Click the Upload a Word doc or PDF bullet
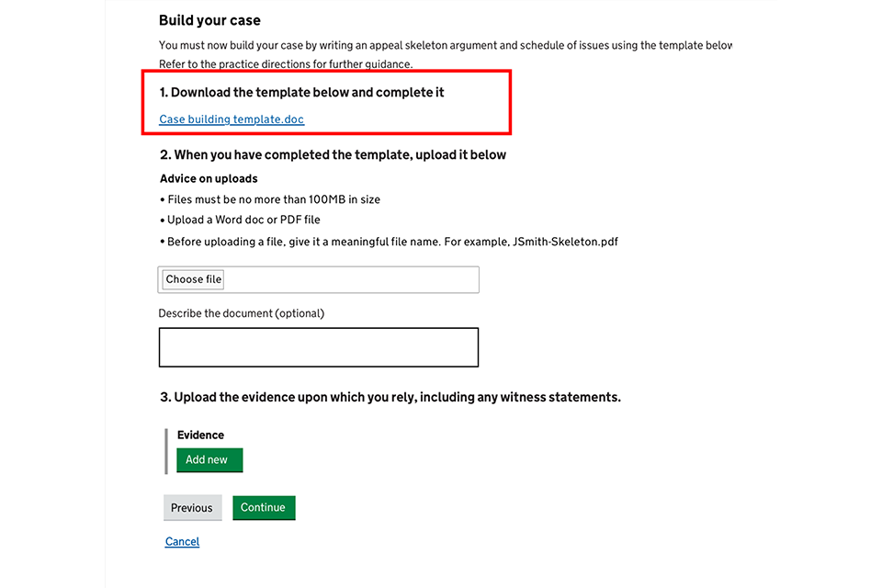The height and width of the screenshot is (588, 882). point(243,220)
